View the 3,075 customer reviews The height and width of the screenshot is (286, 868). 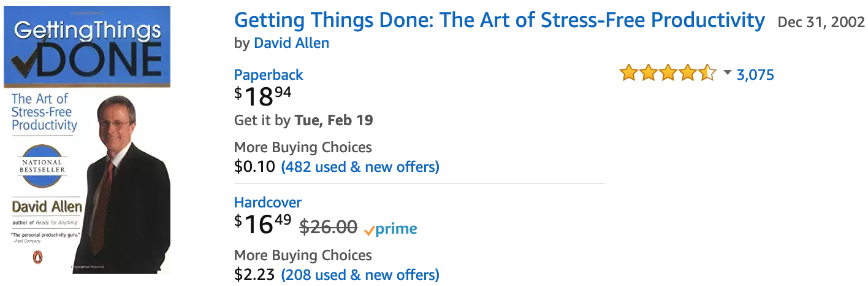(x=755, y=75)
